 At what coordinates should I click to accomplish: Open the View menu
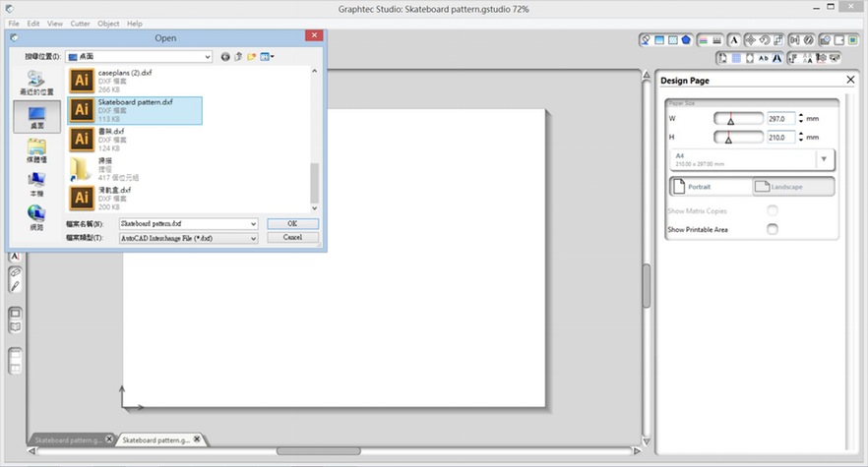(55, 24)
